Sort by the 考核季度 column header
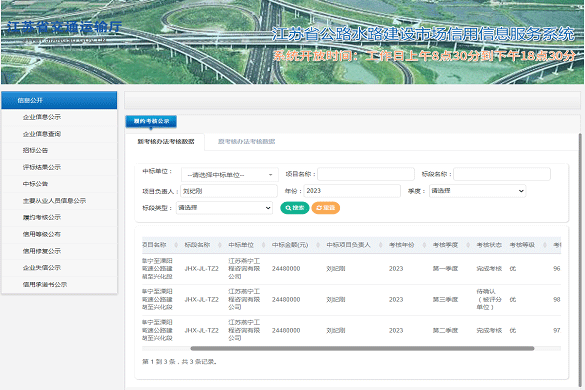Viewport: 585px width, 390px height. 445,245
